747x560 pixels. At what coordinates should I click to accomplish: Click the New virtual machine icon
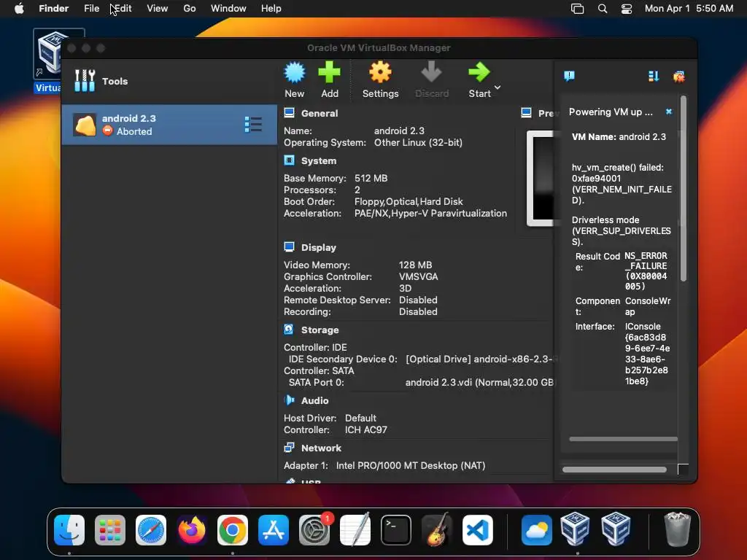click(295, 73)
